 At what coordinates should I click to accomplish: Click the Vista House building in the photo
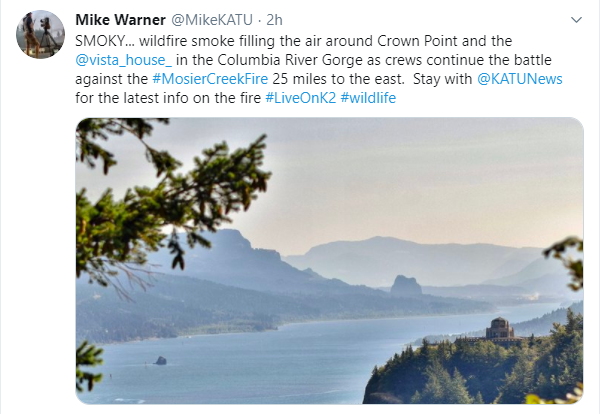click(499, 329)
